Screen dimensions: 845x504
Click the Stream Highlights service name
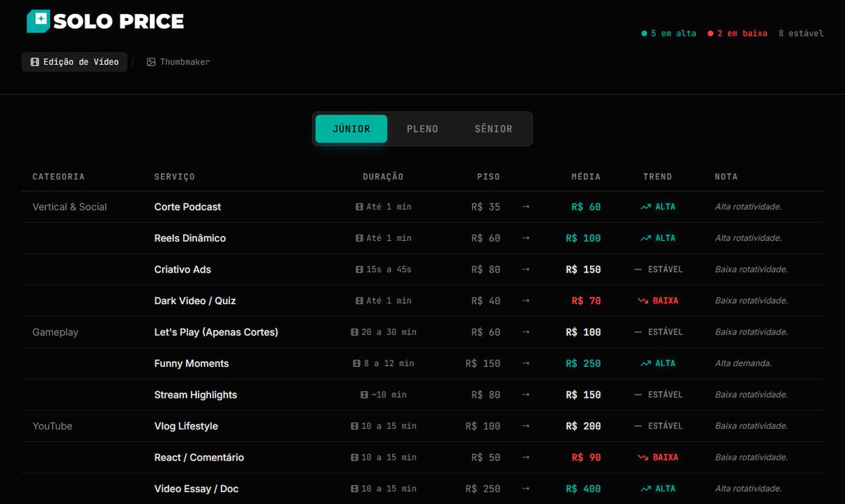pos(196,395)
